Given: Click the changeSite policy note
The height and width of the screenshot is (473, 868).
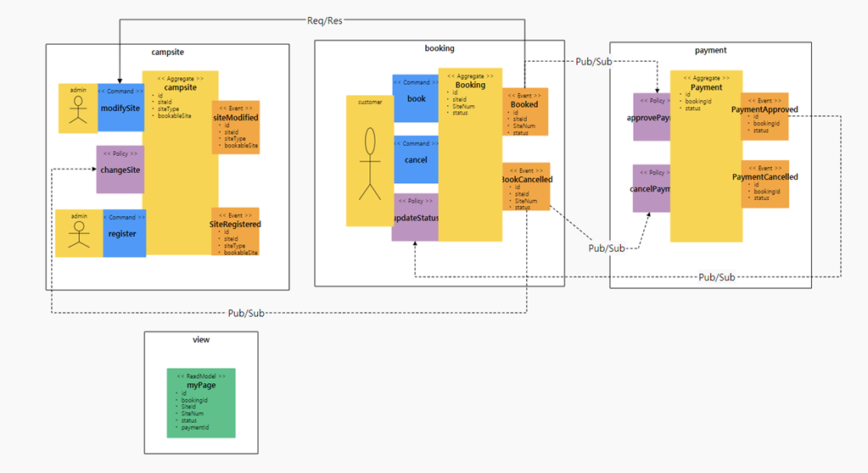Looking at the screenshot, I should tap(120, 170).
